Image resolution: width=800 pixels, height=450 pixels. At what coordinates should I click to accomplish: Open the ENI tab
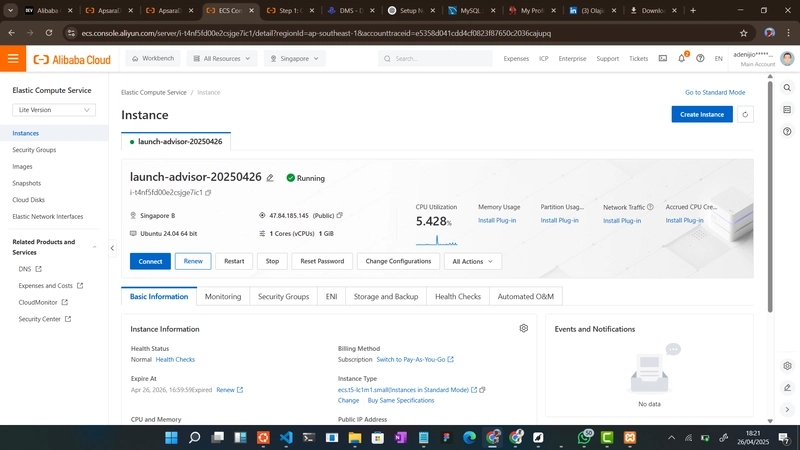tap(332, 296)
